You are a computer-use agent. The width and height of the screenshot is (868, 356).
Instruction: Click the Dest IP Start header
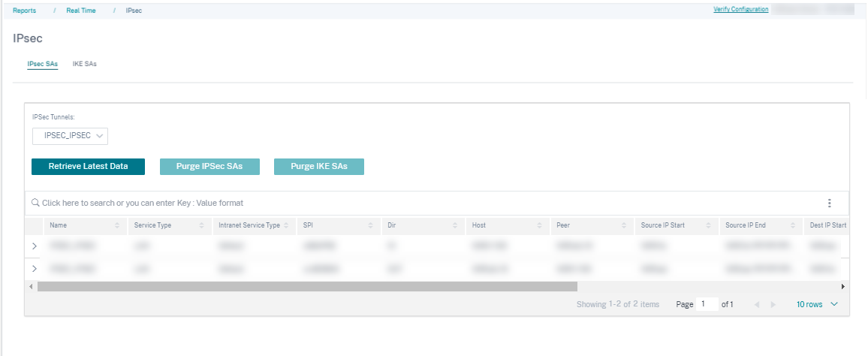pos(828,225)
